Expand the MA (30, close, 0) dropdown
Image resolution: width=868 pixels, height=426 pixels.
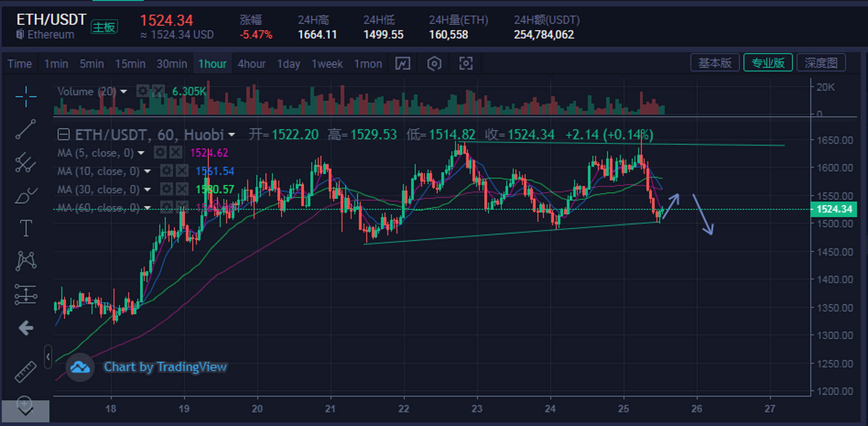tap(147, 190)
